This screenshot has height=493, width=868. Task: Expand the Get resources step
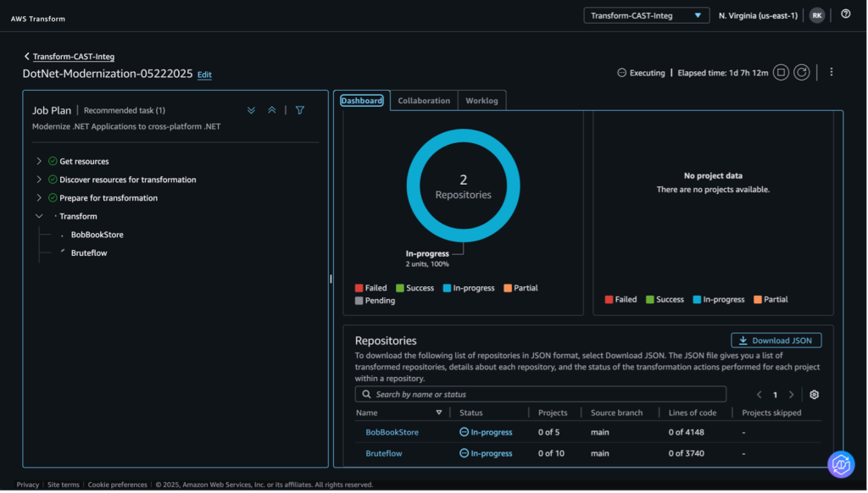[x=38, y=161]
